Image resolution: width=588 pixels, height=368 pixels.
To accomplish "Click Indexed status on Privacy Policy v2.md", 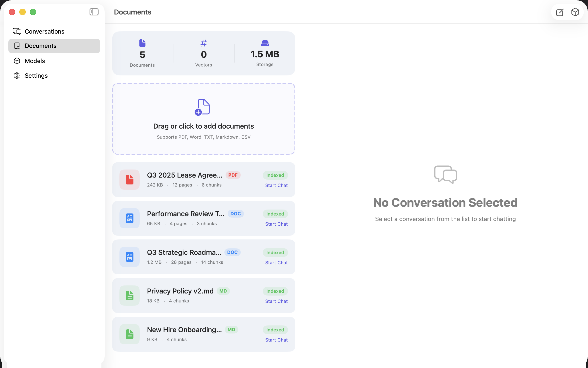I will tap(275, 291).
